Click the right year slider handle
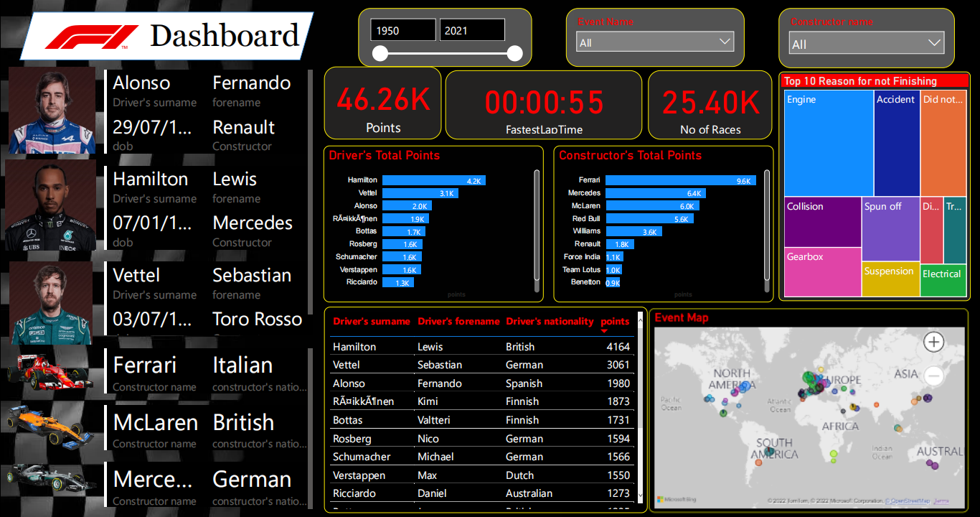 pos(514,54)
